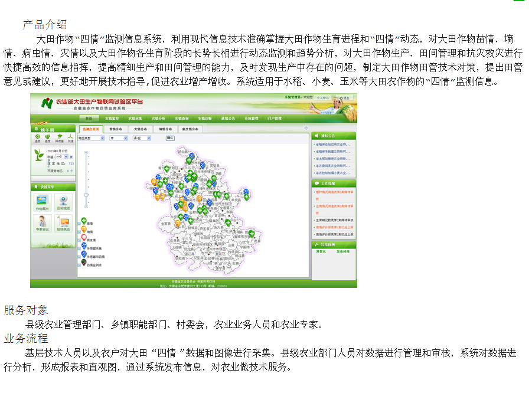This screenshot has width=532, height=393.
Task: Open the 现场联动 on-site linkage icon
Action: [63, 223]
